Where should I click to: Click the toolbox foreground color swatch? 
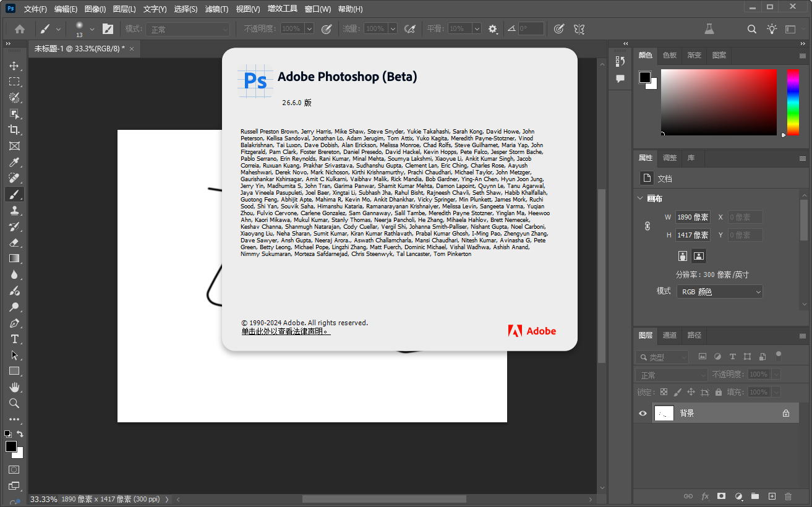pos(11,446)
